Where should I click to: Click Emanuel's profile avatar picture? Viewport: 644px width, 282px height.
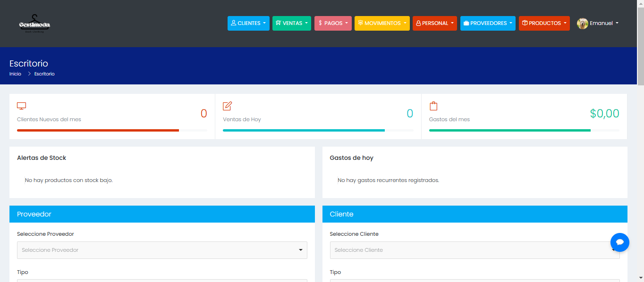(x=582, y=23)
